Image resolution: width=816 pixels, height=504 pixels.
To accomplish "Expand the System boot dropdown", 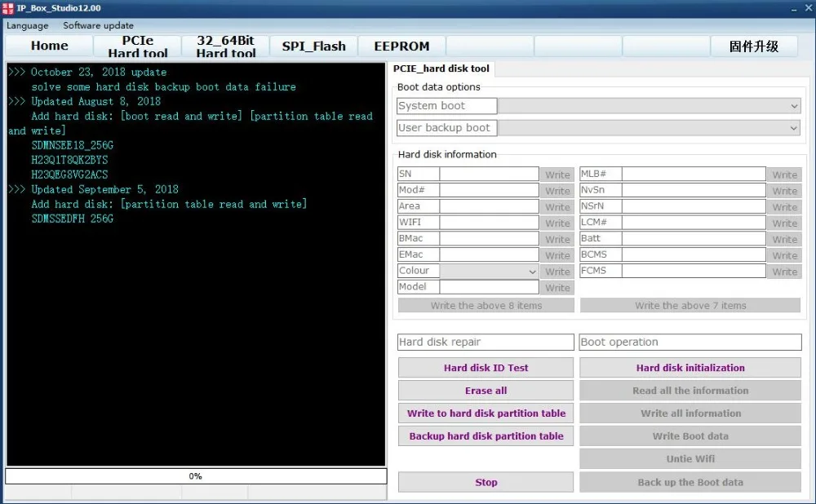I will pos(649,106).
